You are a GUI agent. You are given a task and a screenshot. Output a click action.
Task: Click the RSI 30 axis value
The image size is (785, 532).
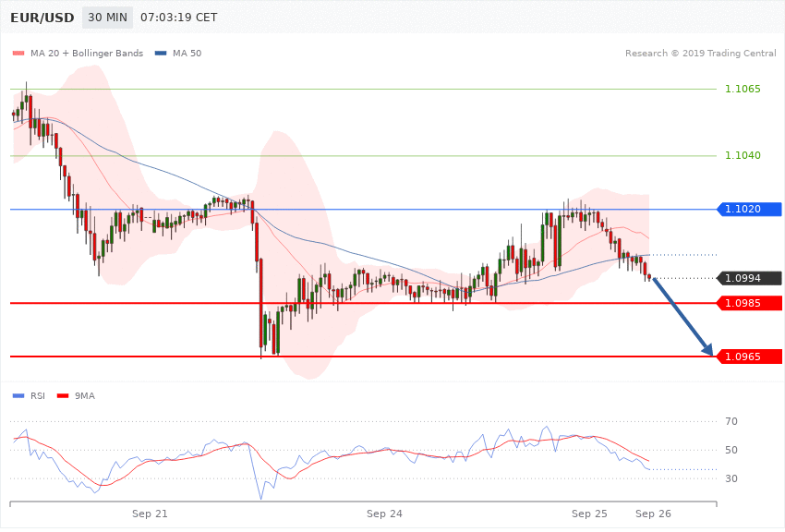click(731, 478)
